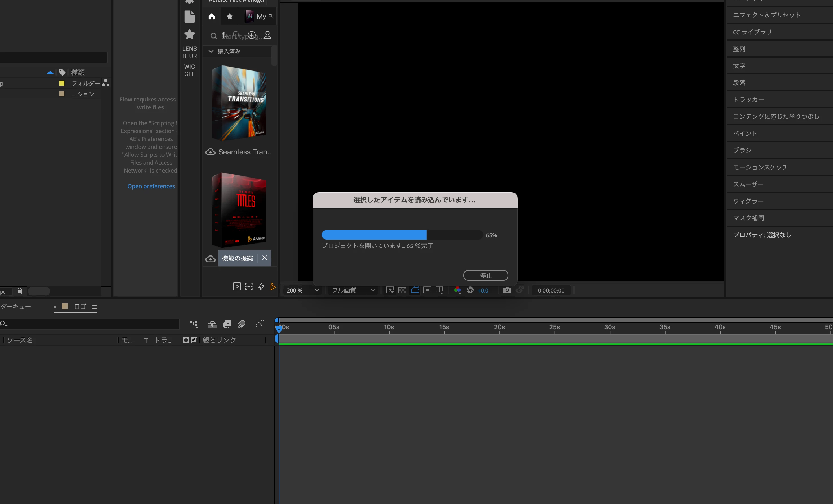Click the composition mini-flowchart icon in timeline
833x504 pixels.
pos(193,324)
